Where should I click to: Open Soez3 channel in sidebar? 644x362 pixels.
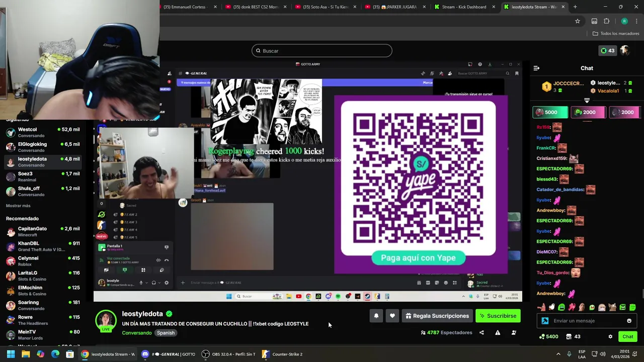pos(43,176)
